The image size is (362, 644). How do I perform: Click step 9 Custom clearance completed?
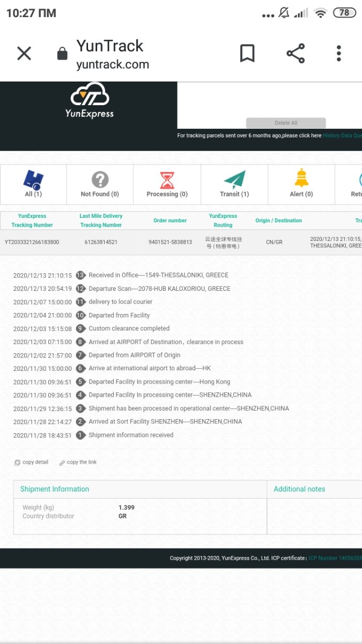point(129,328)
